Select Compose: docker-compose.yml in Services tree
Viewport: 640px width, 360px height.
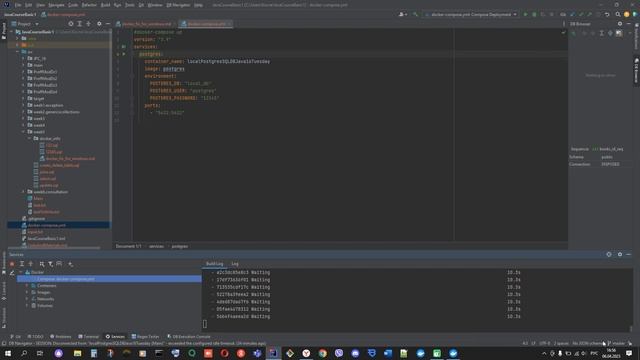click(x=65, y=279)
